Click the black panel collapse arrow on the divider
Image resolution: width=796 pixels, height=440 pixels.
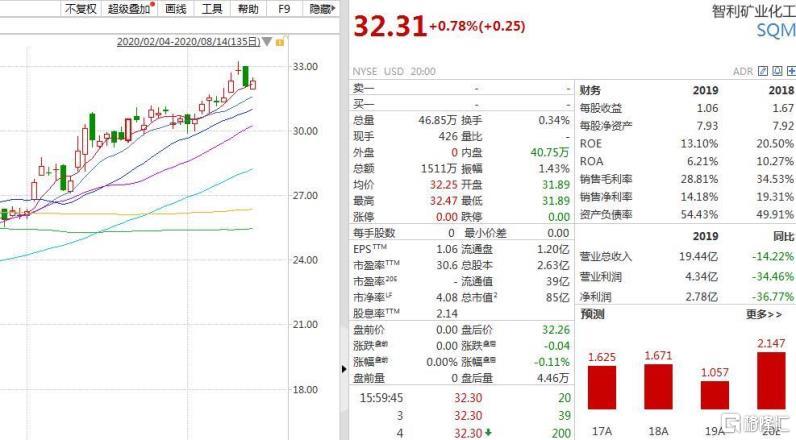point(344,369)
